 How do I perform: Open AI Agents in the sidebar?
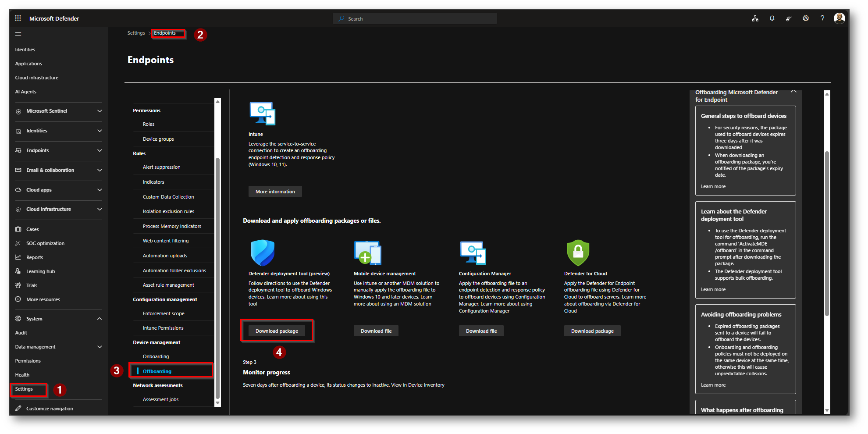pyautogui.click(x=25, y=92)
